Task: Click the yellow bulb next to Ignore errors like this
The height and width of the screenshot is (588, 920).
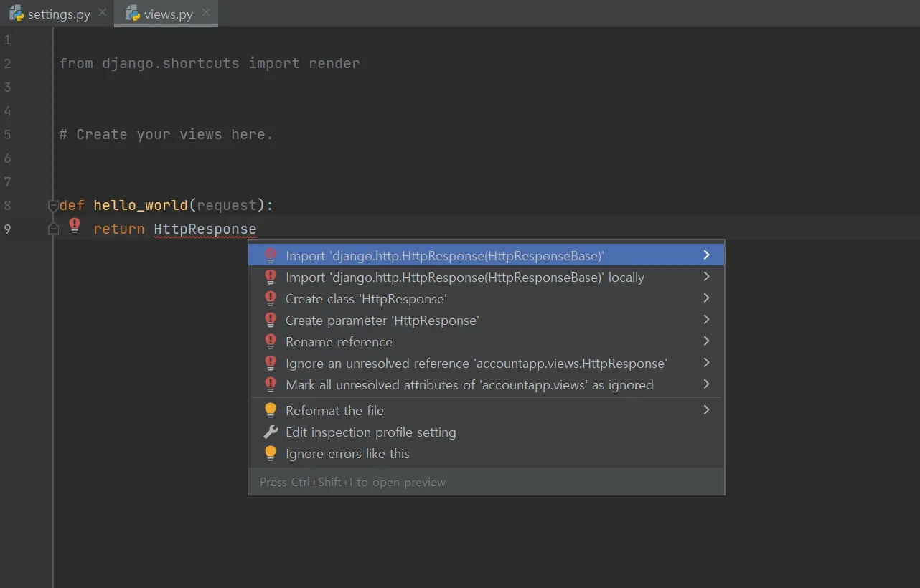Action: click(x=271, y=453)
